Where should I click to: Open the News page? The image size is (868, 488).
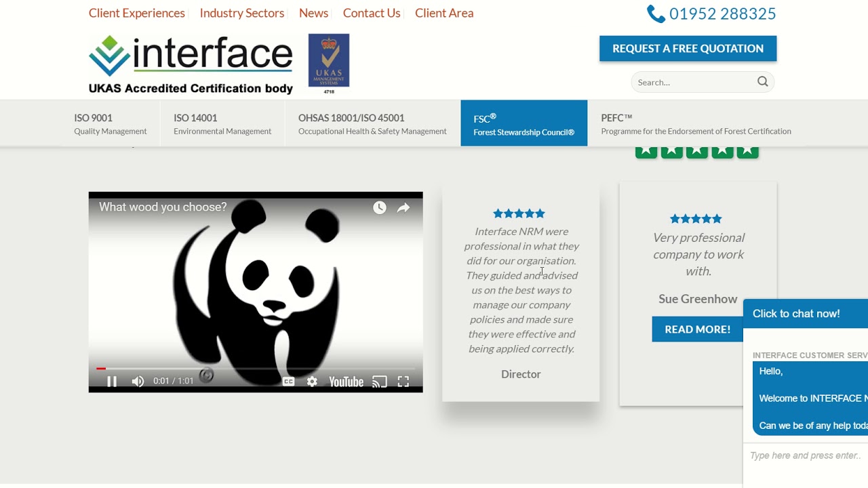click(x=313, y=13)
